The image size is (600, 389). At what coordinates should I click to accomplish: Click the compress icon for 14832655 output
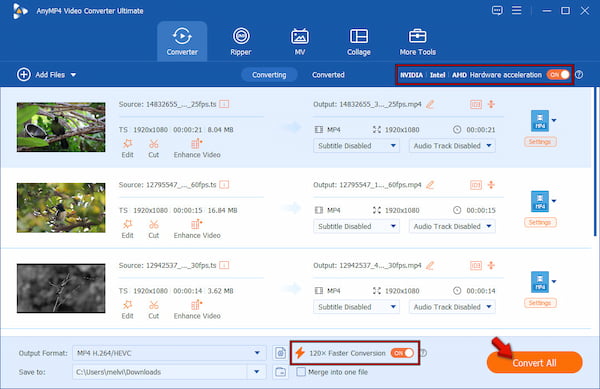pos(491,104)
